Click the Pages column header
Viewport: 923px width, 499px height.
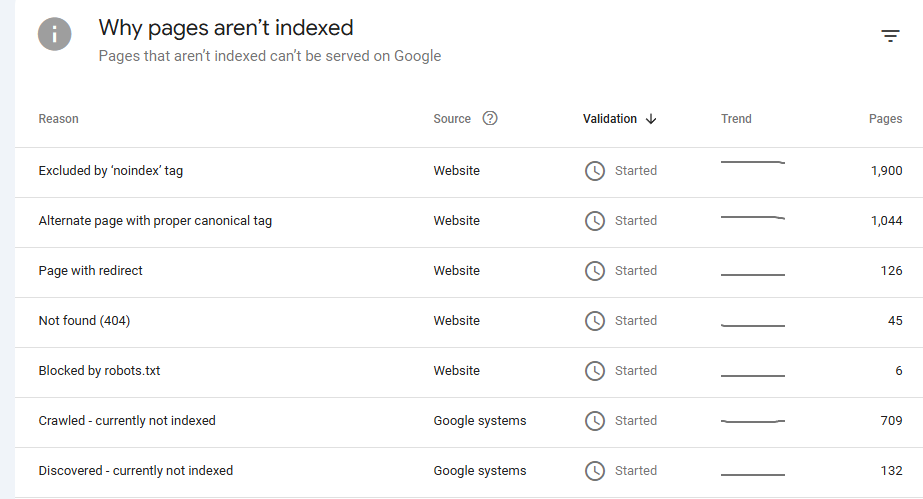(x=885, y=119)
